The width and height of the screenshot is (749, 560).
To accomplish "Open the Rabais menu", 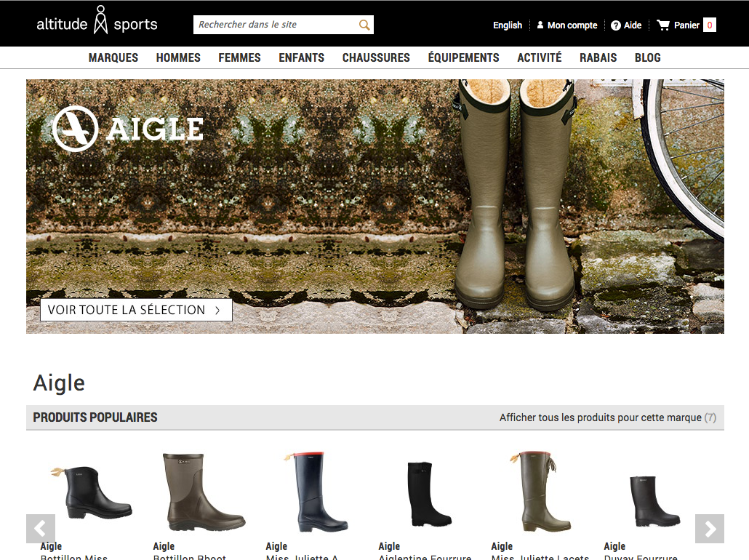I will click(x=598, y=57).
